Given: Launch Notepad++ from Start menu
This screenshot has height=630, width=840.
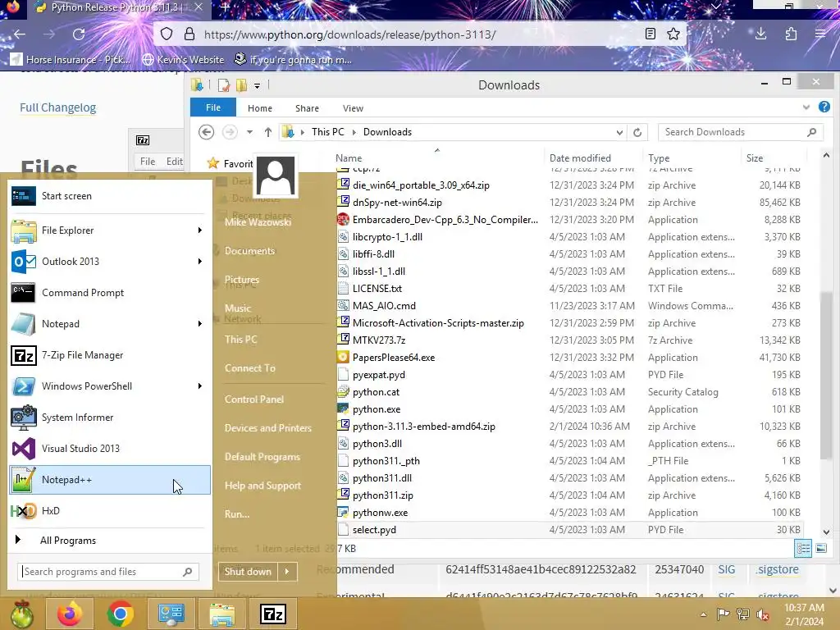Looking at the screenshot, I should pos(109,480).
